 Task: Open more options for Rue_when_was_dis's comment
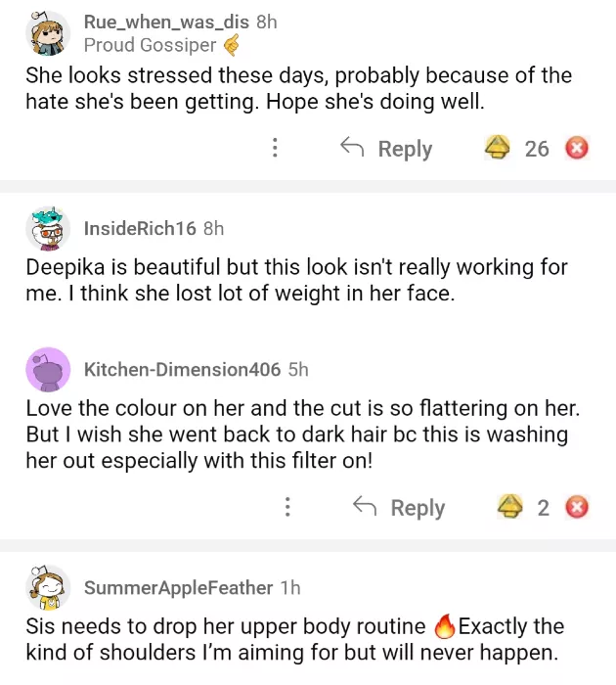(276, 149)
